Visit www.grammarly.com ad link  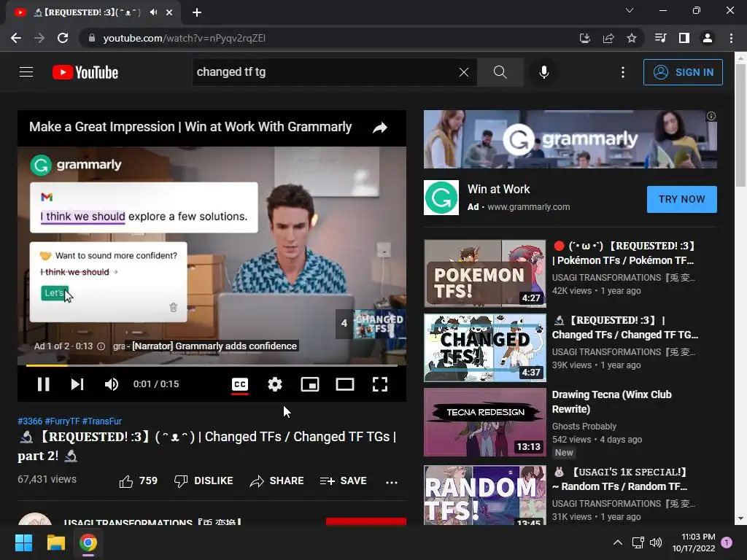[x=528, y=206]
